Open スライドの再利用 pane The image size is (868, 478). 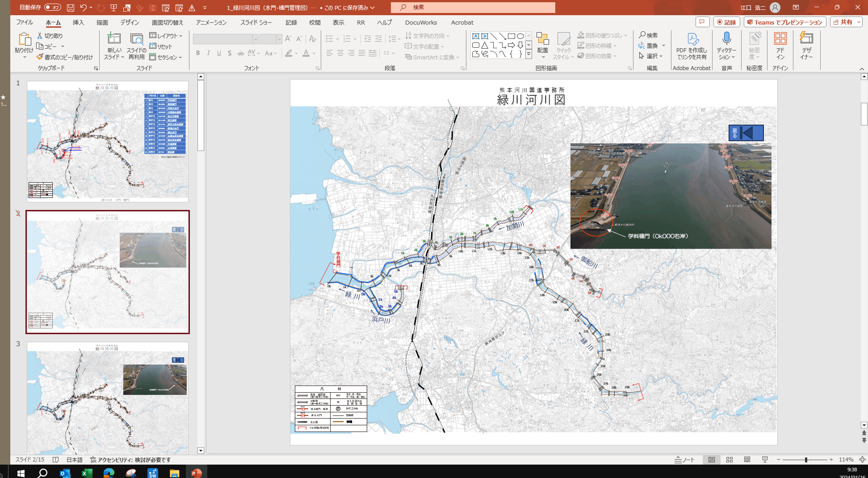(136, 46)
